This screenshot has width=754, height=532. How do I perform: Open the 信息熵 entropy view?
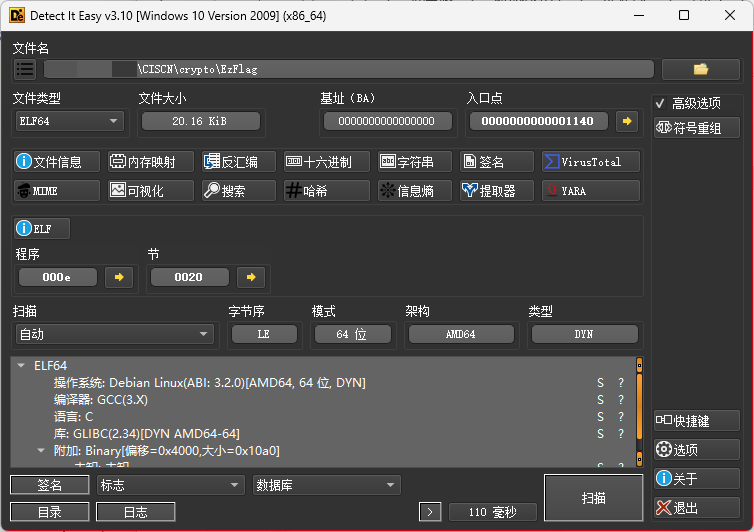coord(415,191)
